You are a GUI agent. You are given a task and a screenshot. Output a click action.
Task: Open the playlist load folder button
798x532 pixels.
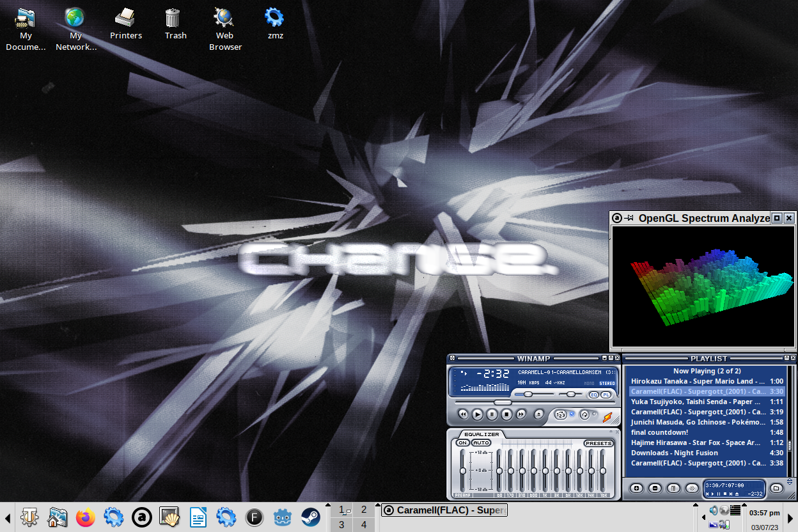pyautogui.click(x=776, y=488)
